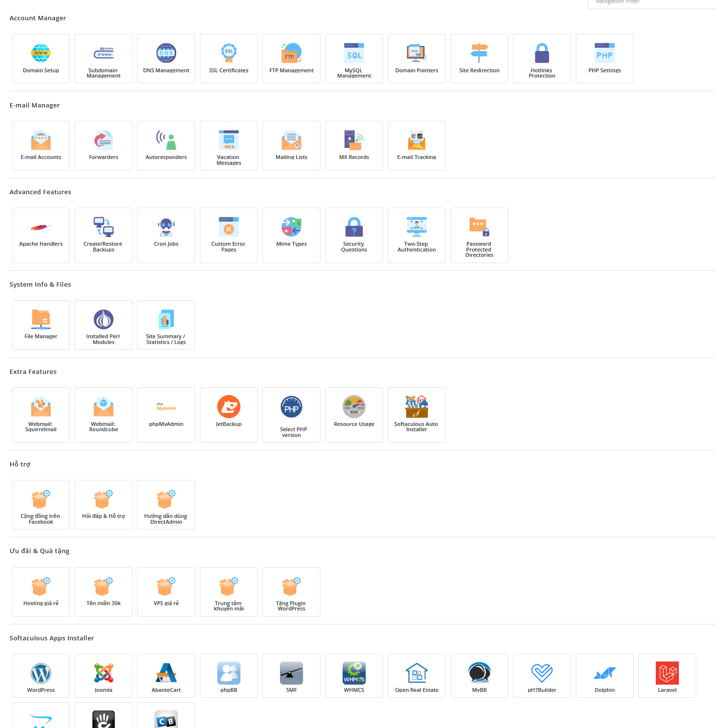This screenshot has width=716, height=728.
Task: Open Create/Restore Backups
Action: pos(104,235)
